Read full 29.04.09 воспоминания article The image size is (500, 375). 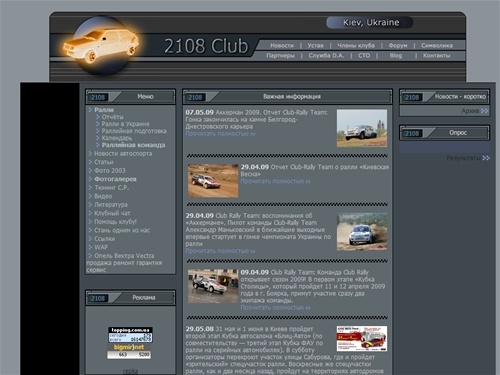(220, 251)
